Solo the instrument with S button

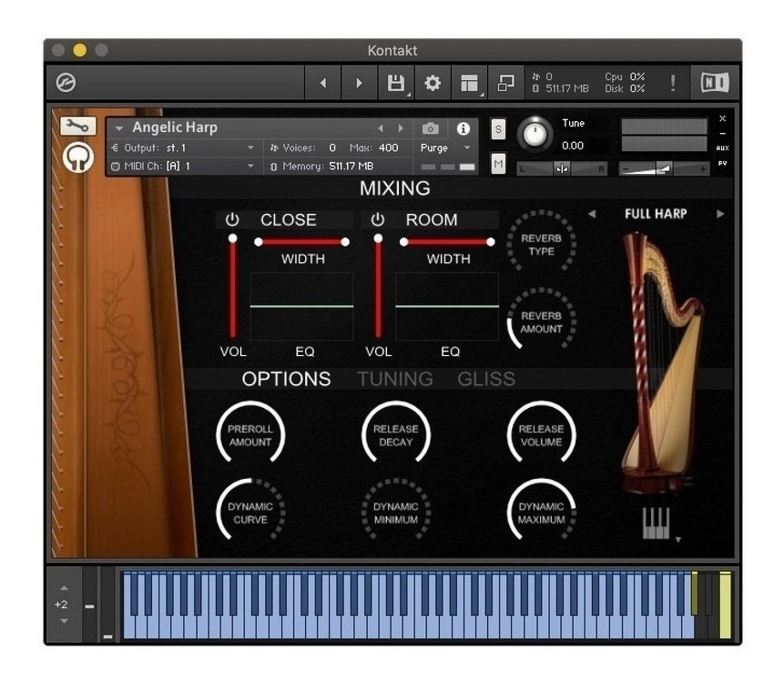pyautogui.click(x=498, y=129)
